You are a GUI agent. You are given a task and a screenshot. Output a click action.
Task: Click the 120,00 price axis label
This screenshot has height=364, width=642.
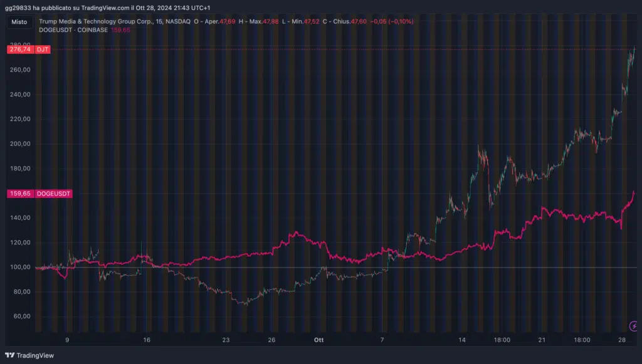click(20, 242)
